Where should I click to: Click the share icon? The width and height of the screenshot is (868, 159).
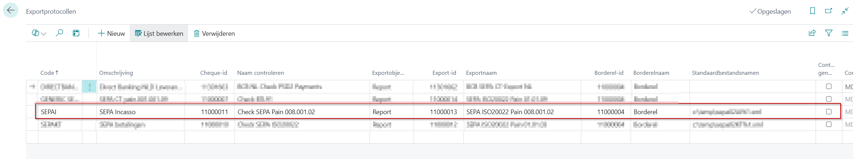pyautogui.click(x=812, y=33)
